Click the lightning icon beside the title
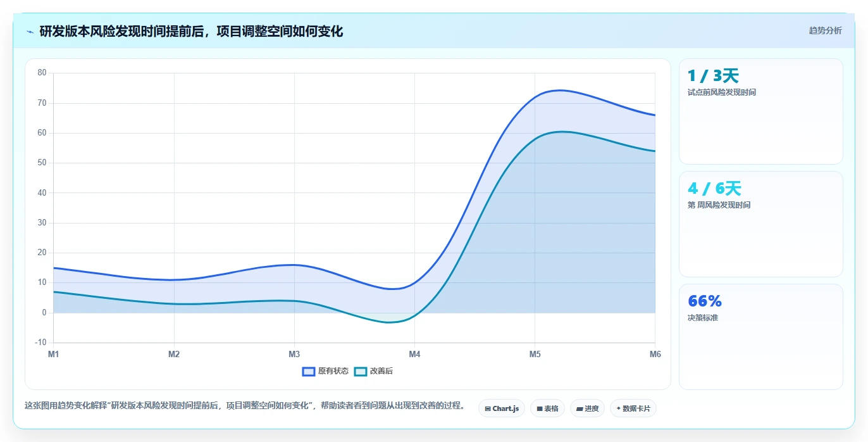 30,31
